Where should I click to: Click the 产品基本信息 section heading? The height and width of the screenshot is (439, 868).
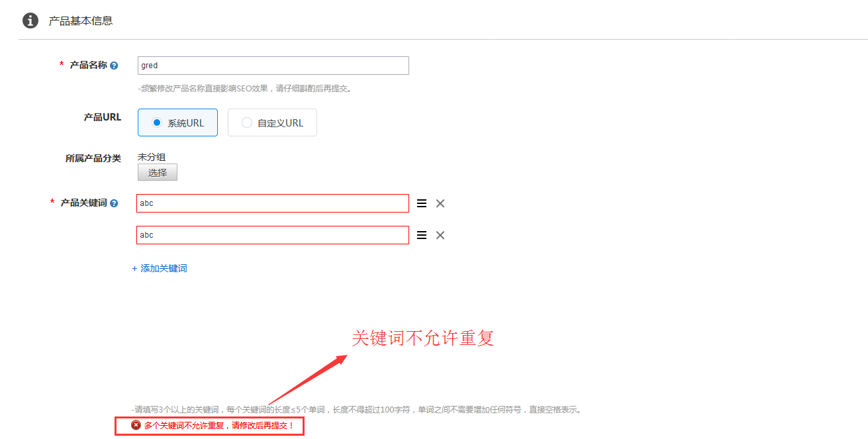[x=81, y=21]
